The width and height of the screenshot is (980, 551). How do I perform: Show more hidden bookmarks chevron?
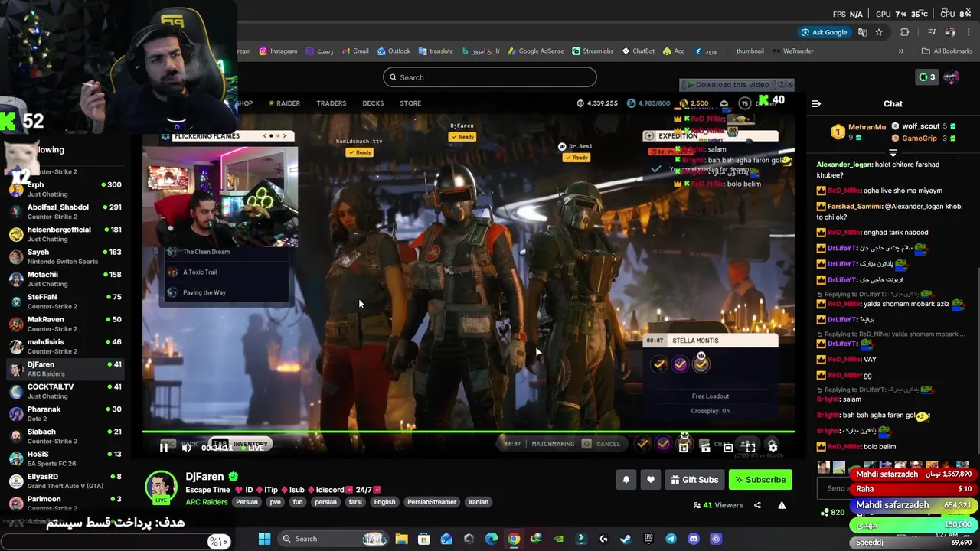901,51
